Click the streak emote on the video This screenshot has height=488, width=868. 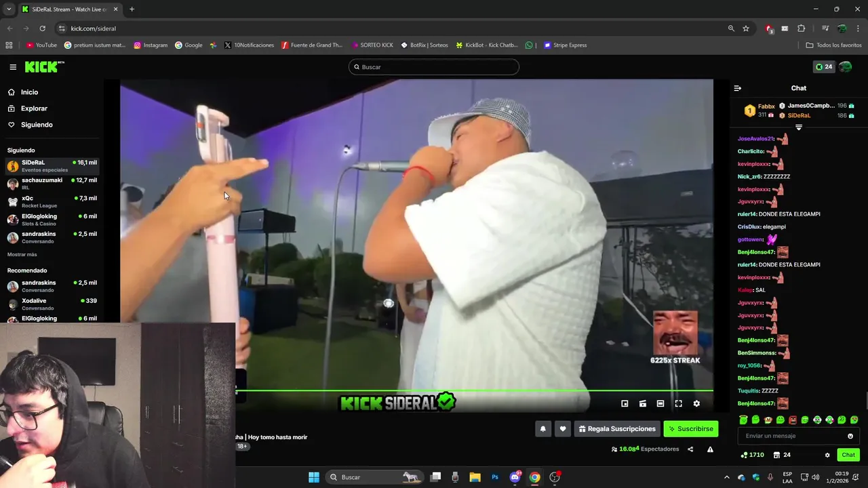(675, 332)
